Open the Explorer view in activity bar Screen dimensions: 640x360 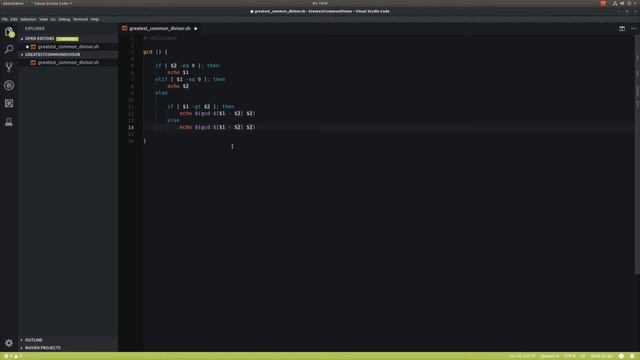tap(9, 32)
